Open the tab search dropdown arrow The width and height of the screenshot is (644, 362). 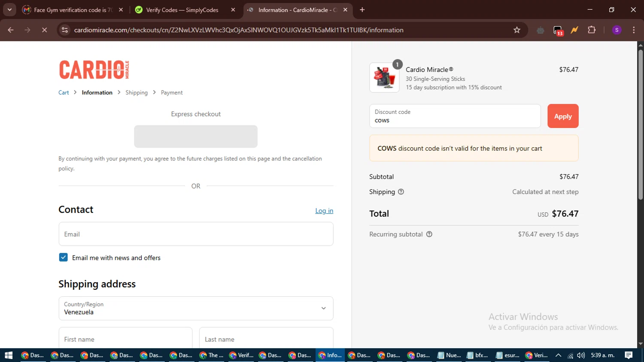[x=9, y=10]
